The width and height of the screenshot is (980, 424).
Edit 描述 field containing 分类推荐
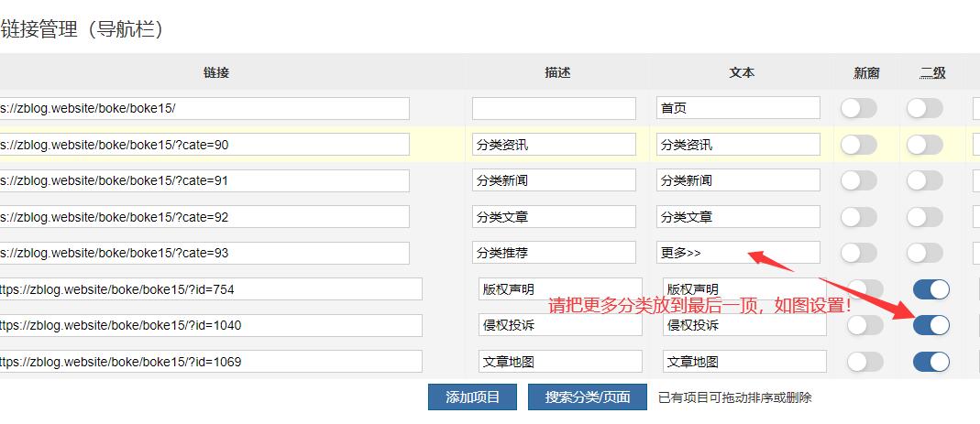(554, 253)
